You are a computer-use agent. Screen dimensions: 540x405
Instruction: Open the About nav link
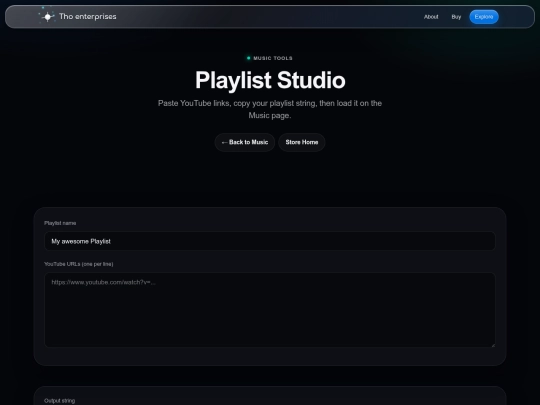[431, 17]
